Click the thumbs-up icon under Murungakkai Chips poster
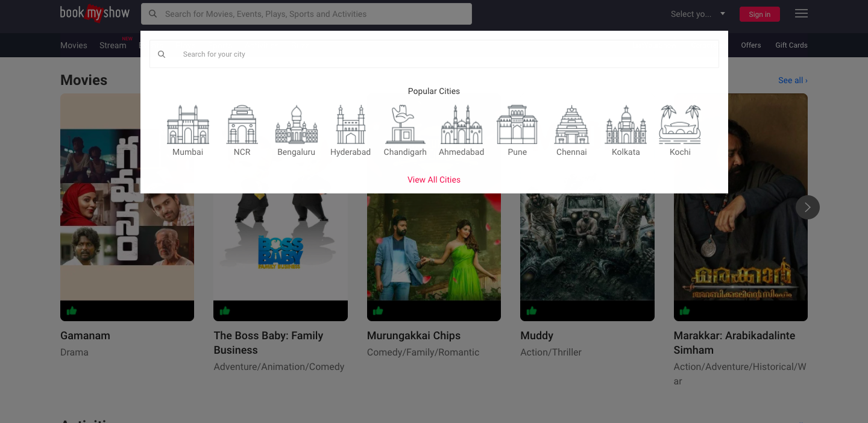The image size is (868, 423). (378, 311)
